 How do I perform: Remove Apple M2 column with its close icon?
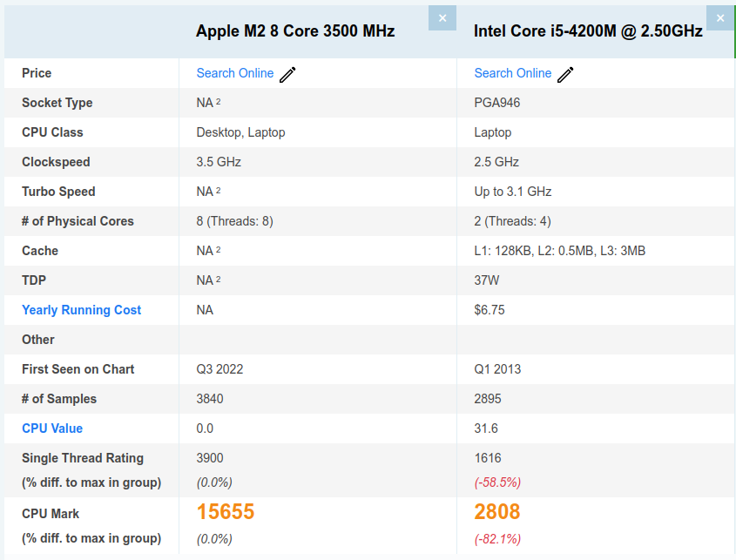click(x=442, y=17)
